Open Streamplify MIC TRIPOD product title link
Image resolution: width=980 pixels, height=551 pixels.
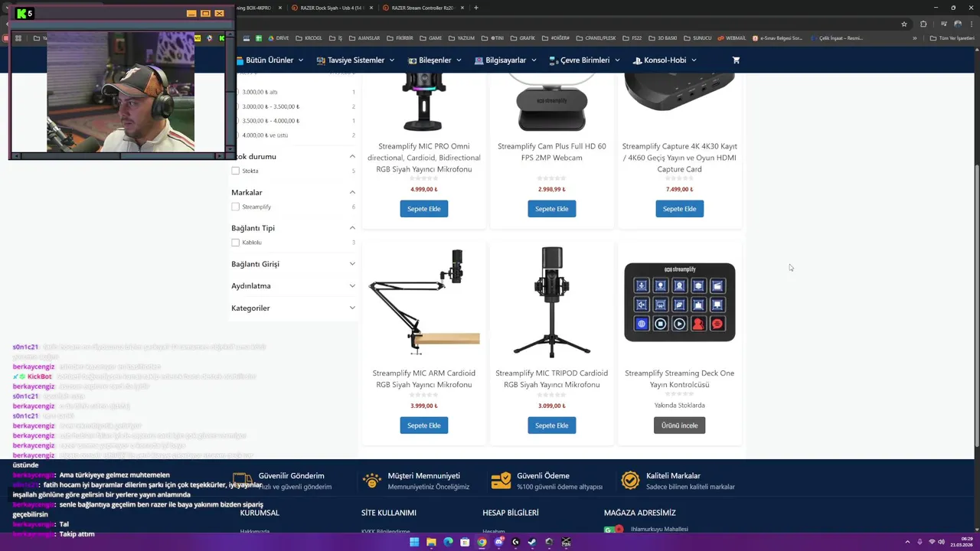point(551,379)
